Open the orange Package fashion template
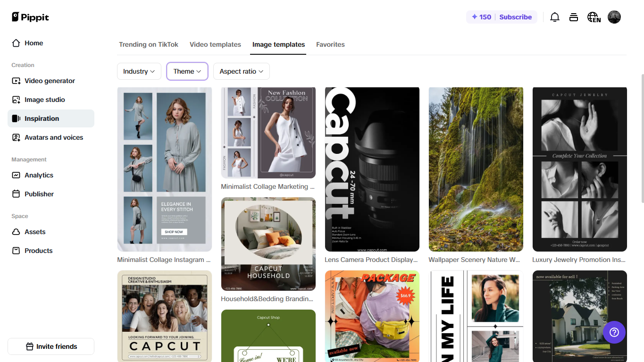 [372, 316]
